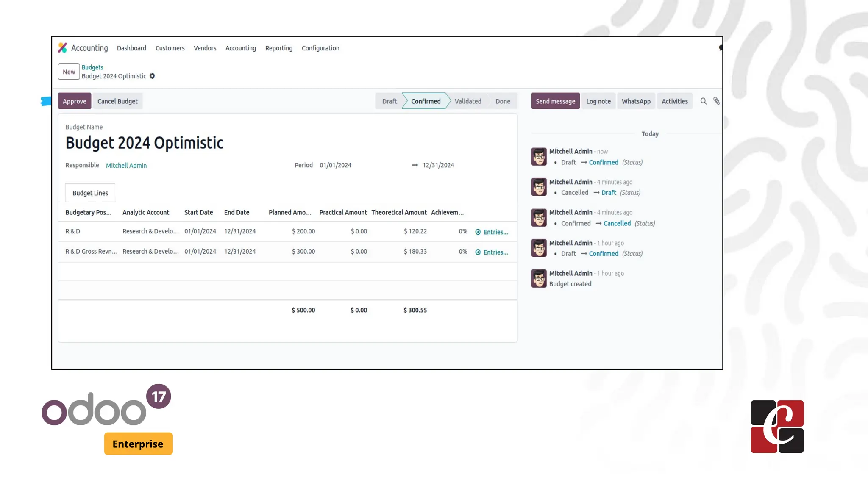Open Mitchell Admin responsible link
This screenshot has height=488, width=868.
pyautogui.click(x=126, y=166)
